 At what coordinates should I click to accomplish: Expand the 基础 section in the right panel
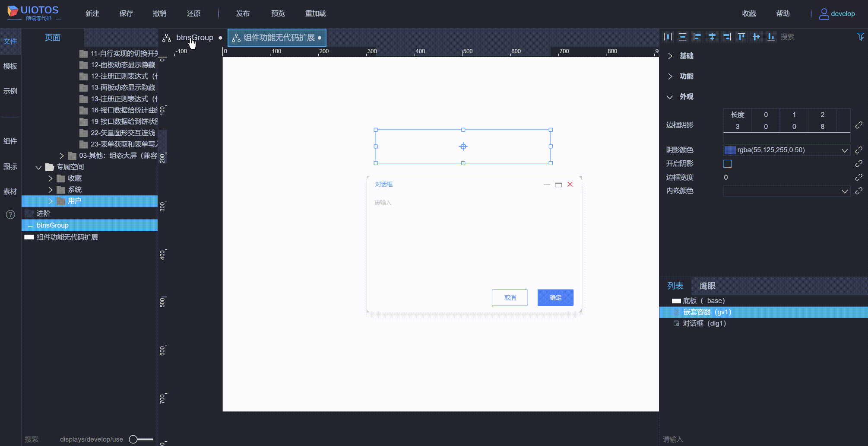tap(684, 56)
